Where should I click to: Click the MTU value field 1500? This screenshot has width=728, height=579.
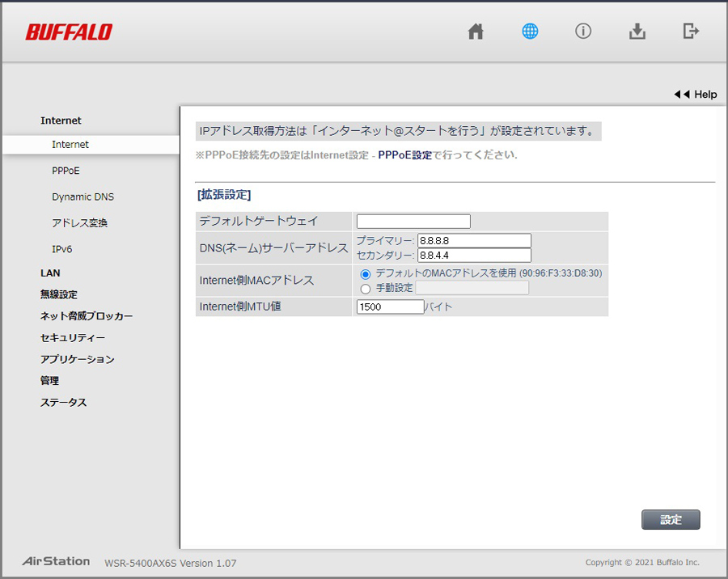[390, 307]
